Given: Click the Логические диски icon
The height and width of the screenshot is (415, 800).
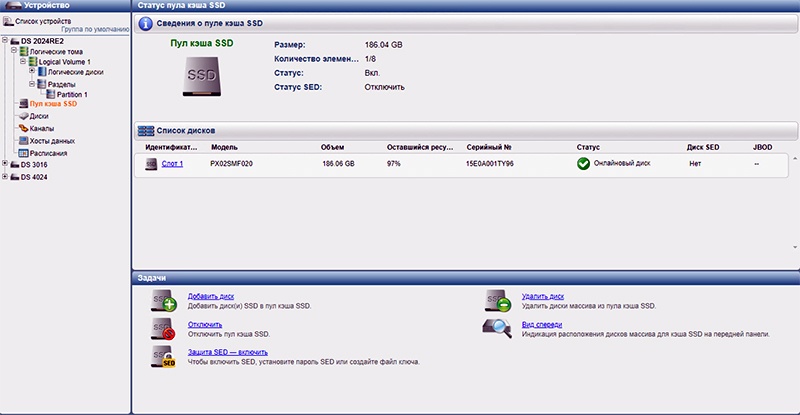Looking at the screenshot, I should (x=42, y=72).
